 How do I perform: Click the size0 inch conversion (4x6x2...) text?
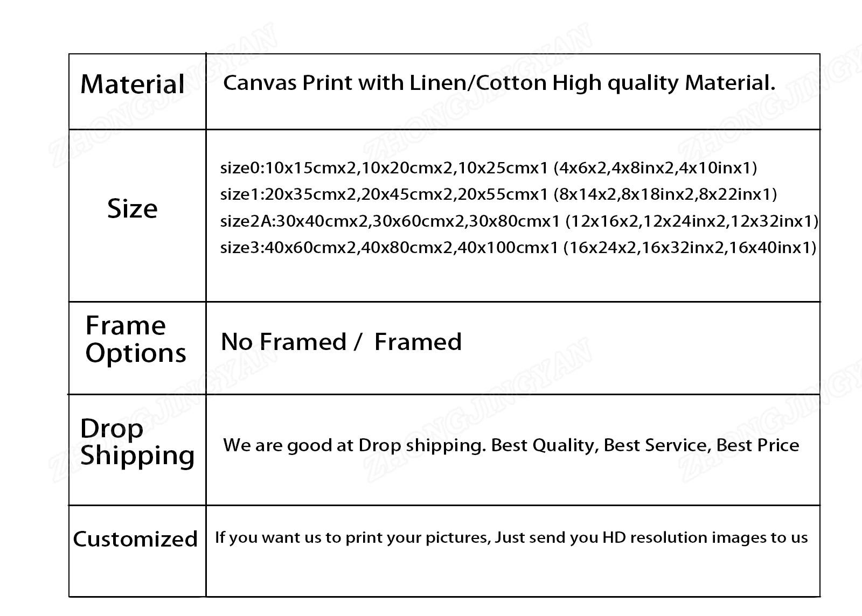click(655, 168)
